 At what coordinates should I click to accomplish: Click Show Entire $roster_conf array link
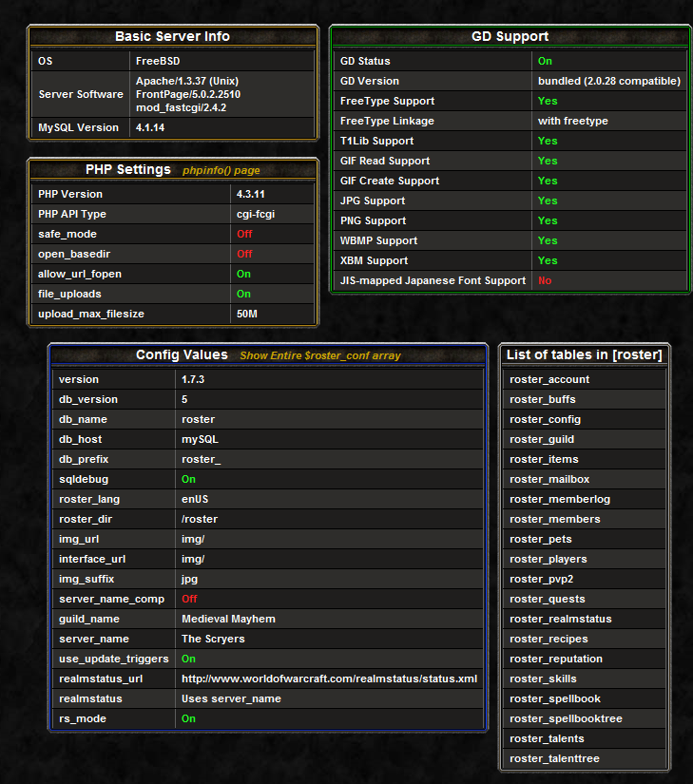coord(319,355)
